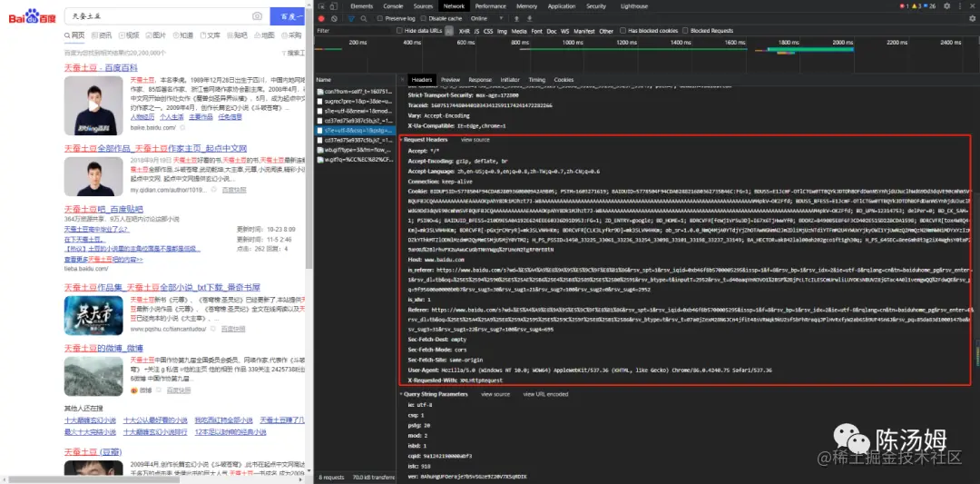
Task: Open the Timing tab
Action: 537,80
